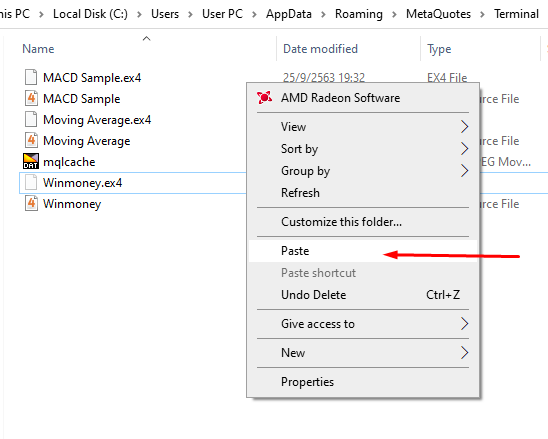Go to AppData folder in breadcrumb
Viewport: 548px width, 439px height.
(289, 14)
